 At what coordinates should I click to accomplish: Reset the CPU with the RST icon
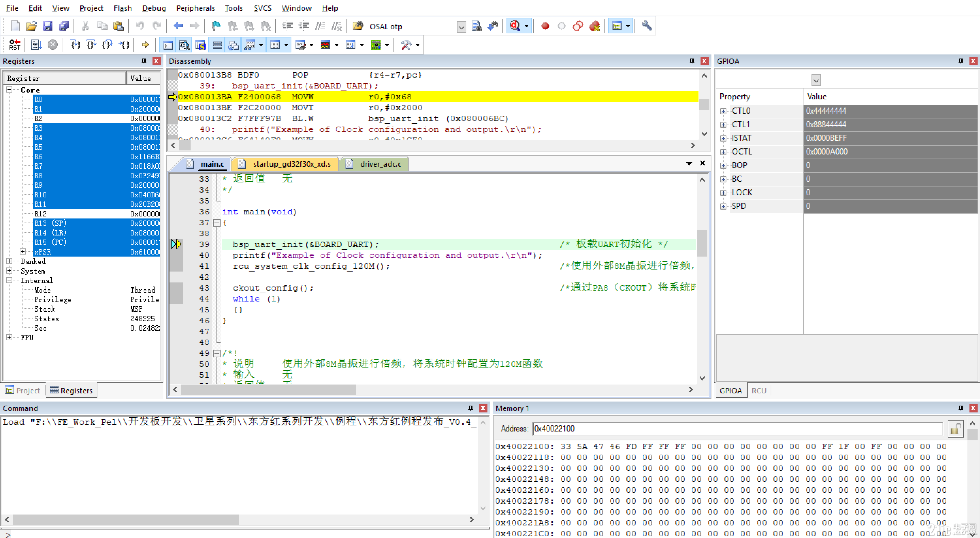point(15,45)
